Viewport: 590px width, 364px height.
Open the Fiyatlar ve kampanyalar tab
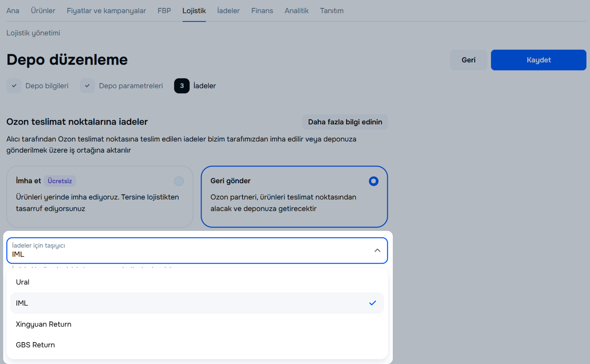106,11
